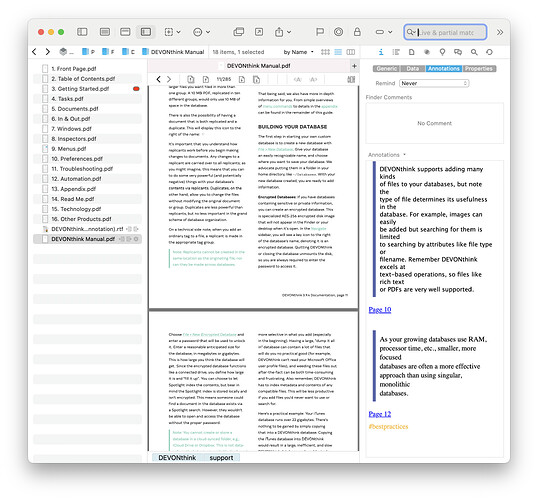
Task: Toggle the sidebar visibility icon
Action: 82,32
